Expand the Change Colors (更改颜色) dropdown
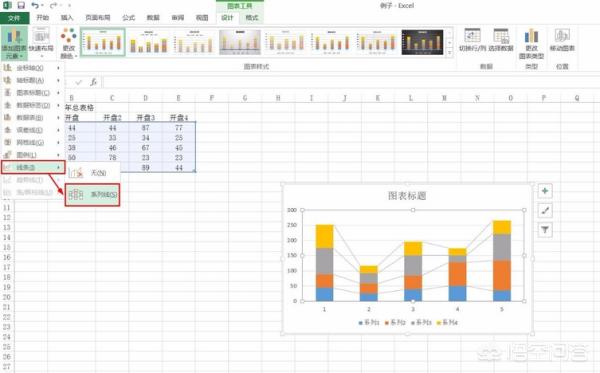The width and height of the screenshot is (600, 373). (x=69, y=43)
